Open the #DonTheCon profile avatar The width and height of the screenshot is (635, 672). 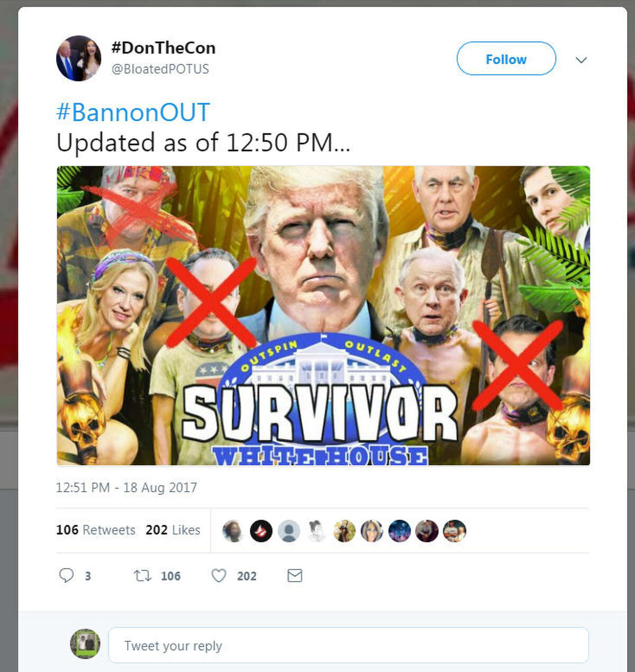click(78, 58)
